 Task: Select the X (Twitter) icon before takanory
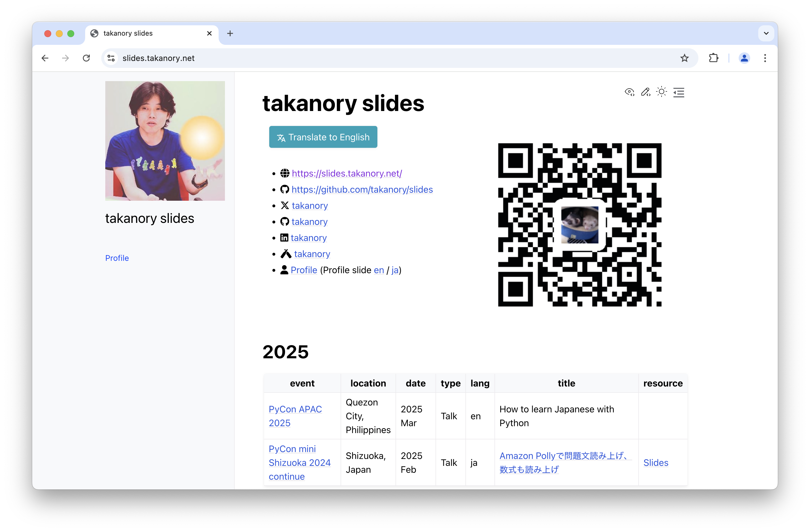coord(284,205)
